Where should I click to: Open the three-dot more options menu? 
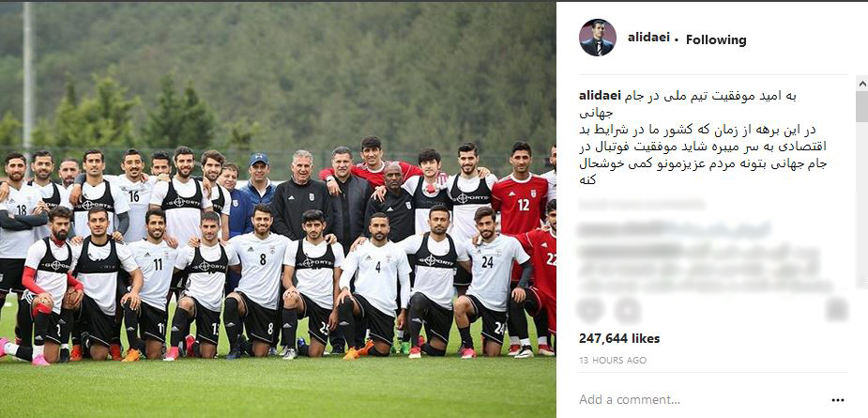pos(838,400)
